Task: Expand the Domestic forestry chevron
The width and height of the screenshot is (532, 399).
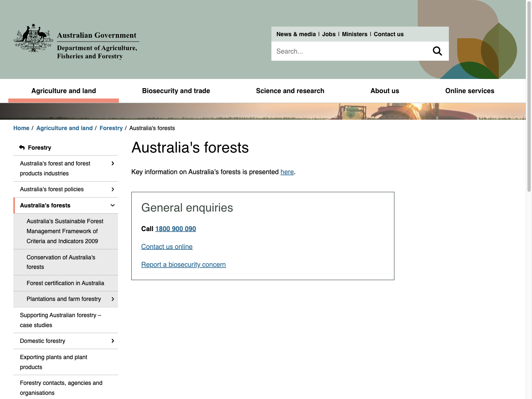Action: [x=113, y=341]
